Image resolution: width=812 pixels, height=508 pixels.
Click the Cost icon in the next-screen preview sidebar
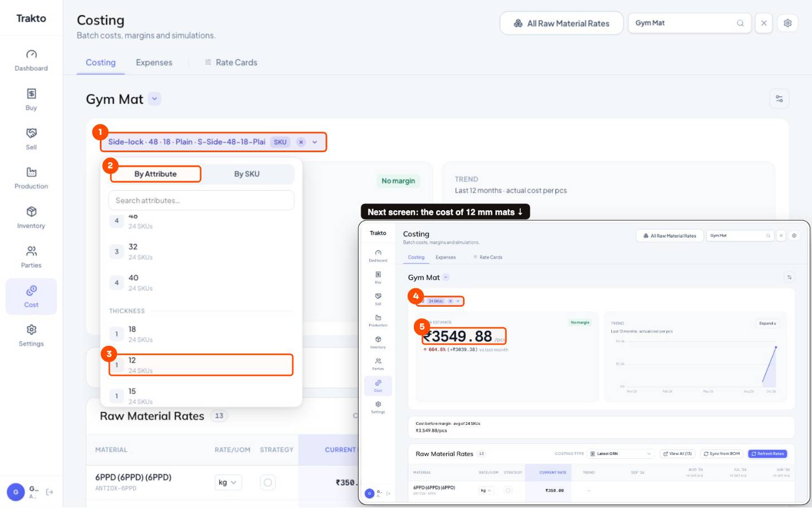378,385
